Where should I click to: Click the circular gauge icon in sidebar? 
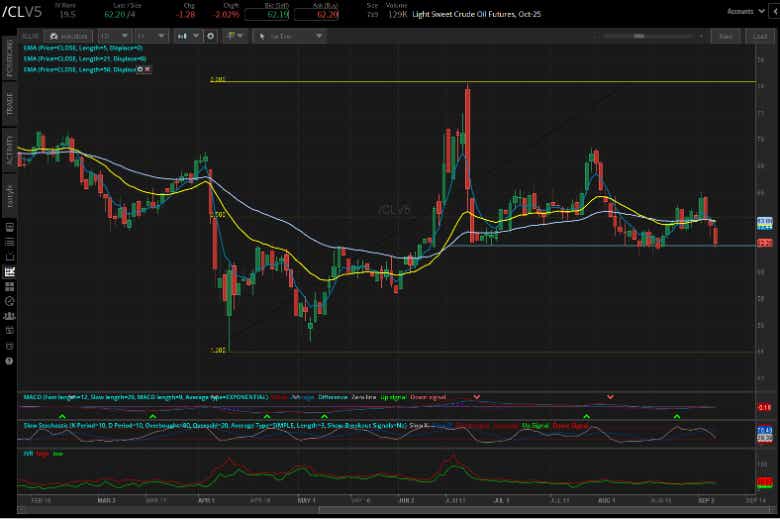(9, 301)
